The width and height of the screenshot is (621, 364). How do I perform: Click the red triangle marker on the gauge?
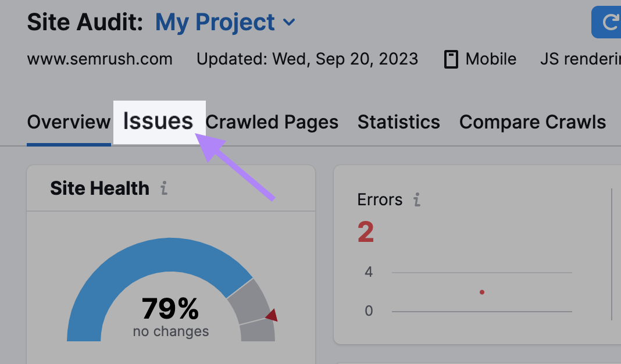tap(271, 316)
